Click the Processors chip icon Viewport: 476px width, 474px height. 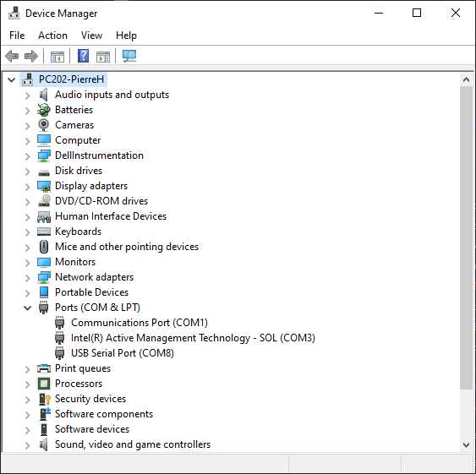tap(44, 384)
